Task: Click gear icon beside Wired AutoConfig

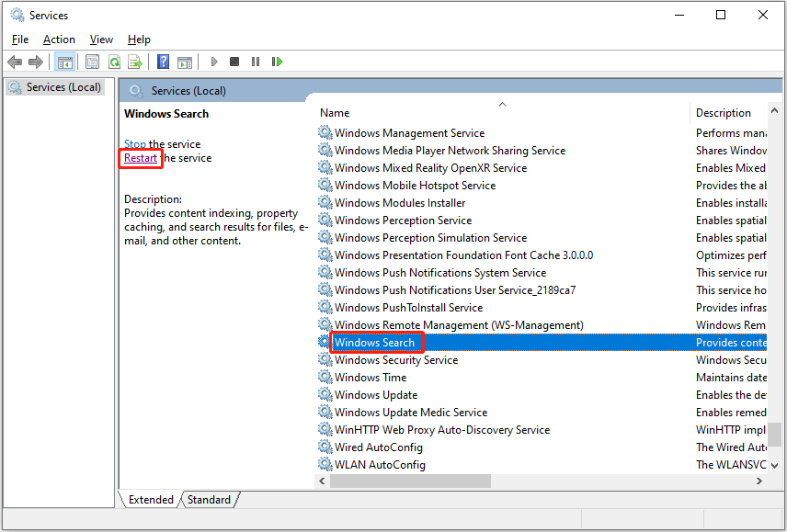Action: pyautogui.click(x=325, y=447)
